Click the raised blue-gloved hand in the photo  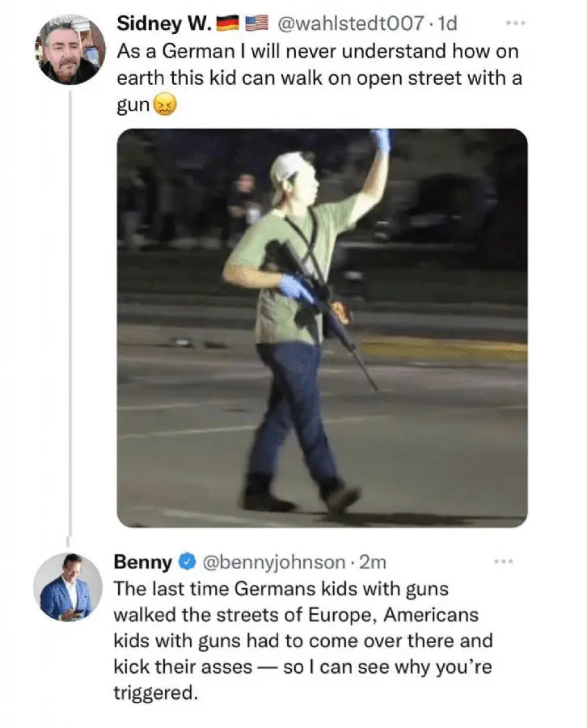click(382, 140)
